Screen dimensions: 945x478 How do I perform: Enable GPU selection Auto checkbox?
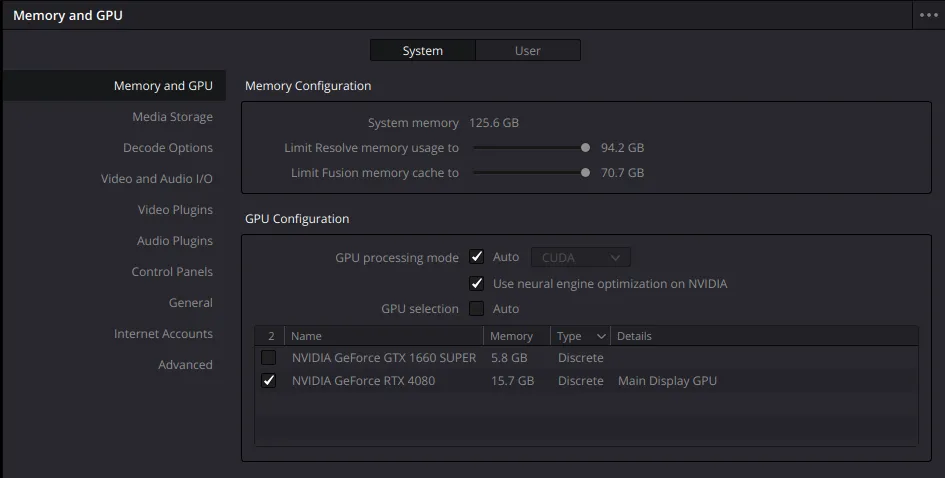point(477,309)
